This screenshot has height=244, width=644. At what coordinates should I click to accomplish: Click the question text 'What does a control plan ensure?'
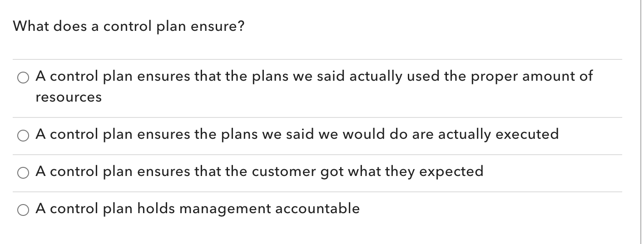click(x=129, y=27)
